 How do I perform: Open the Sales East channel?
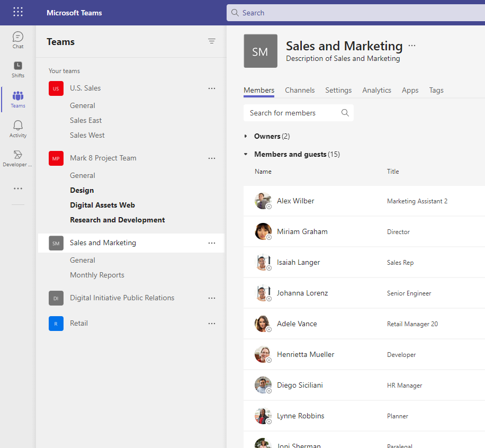tap(86, 120)
